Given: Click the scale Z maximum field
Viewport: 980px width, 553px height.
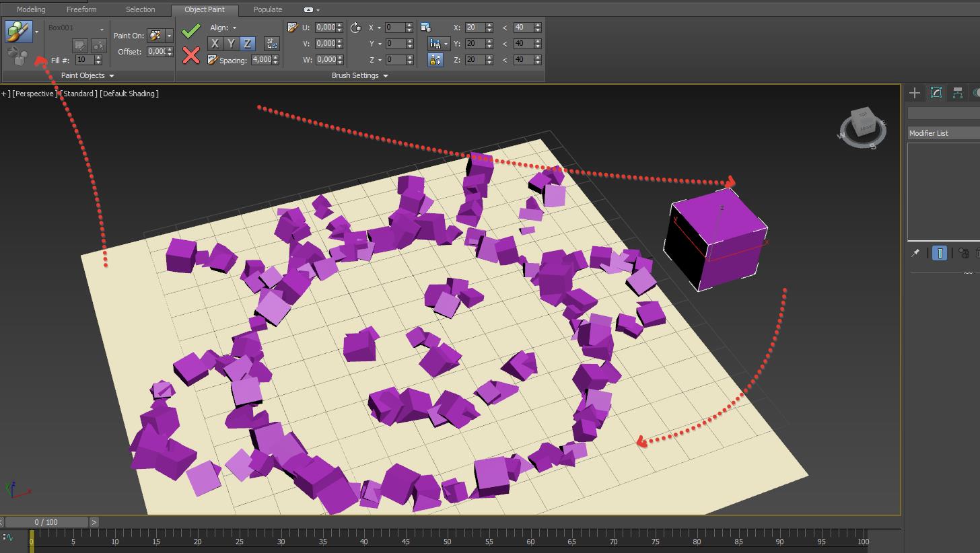Looking at the screenshot, I should [x=522, y=60].
